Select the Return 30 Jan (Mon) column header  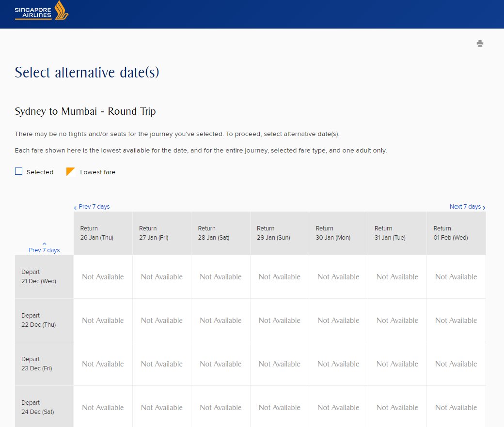pyautogui.click(x=338, y=233)
